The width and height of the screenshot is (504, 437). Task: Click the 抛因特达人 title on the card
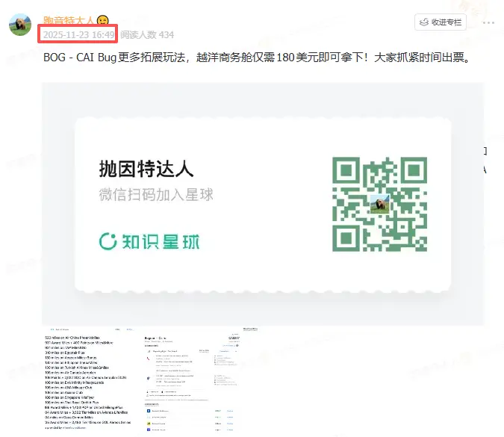146,169
